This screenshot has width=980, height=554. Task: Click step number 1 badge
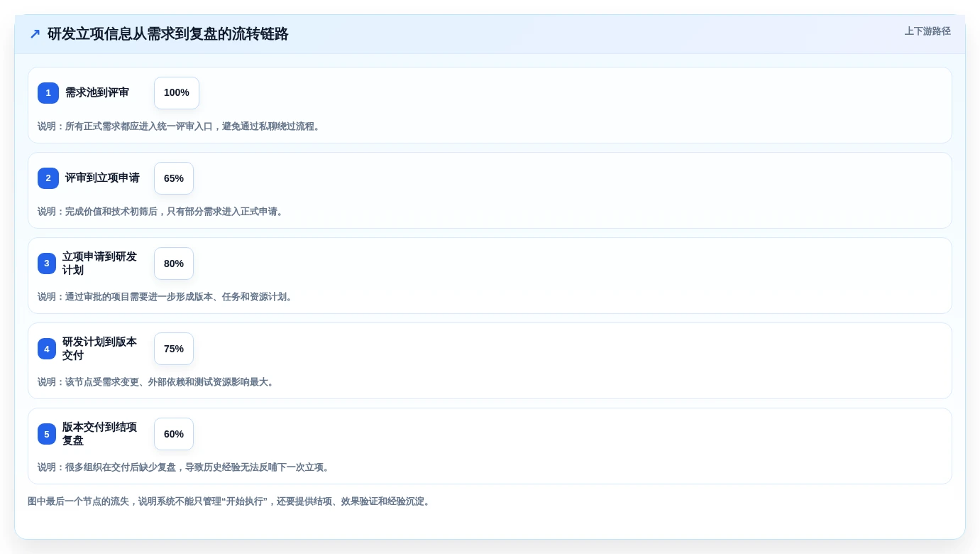tap(48, 93)
